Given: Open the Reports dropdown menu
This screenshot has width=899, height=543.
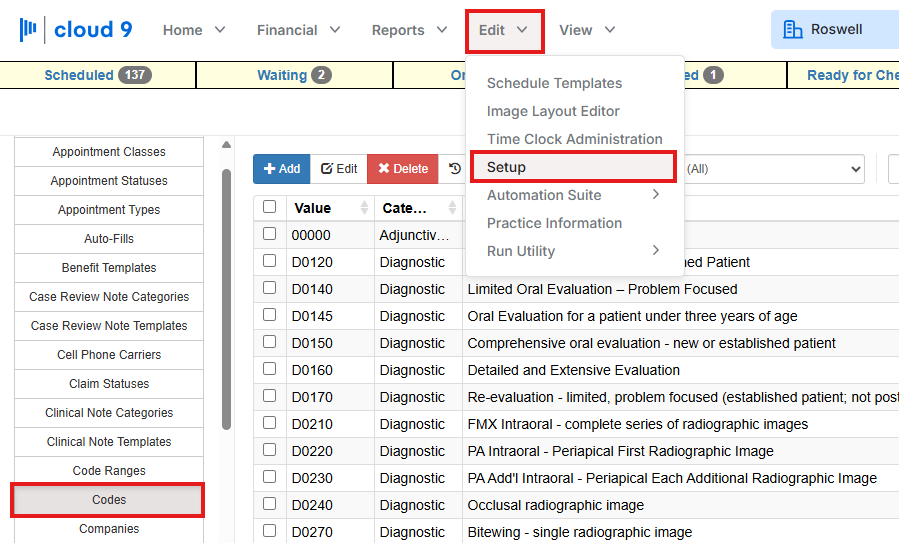Looking at the screenshot, I should (409, 30).
